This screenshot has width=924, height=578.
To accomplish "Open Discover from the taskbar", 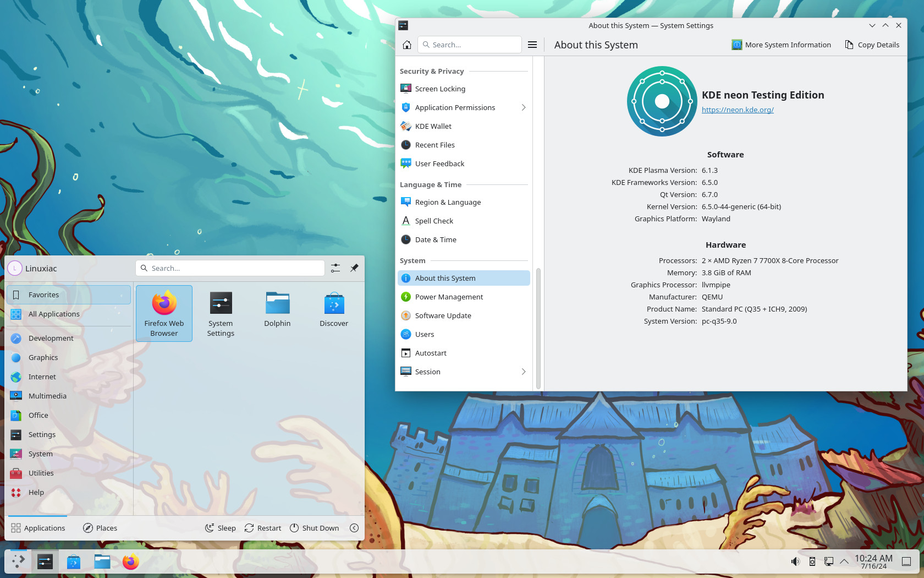I will click(x=74, y=561).
